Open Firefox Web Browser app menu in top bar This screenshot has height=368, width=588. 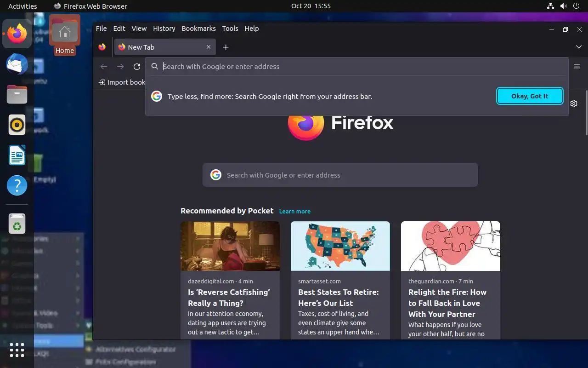pos(90,6)
